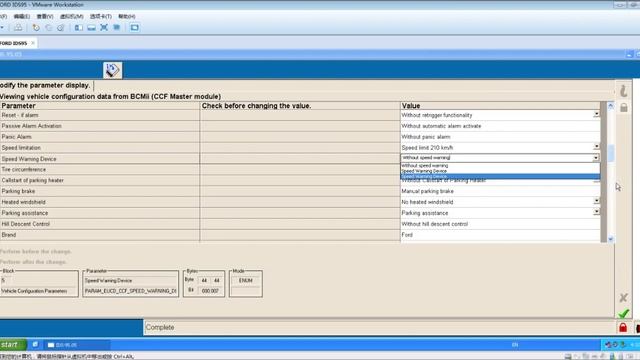Click VMware take snapshot toolbar icon
640x360 pixels.
pos(36,28)
